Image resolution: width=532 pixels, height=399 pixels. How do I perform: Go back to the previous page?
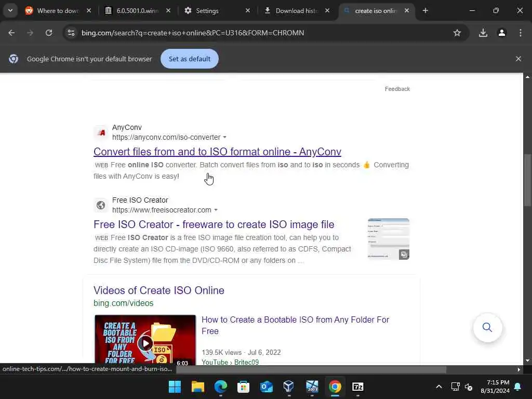pyautogui.click(x=11, y=33)
